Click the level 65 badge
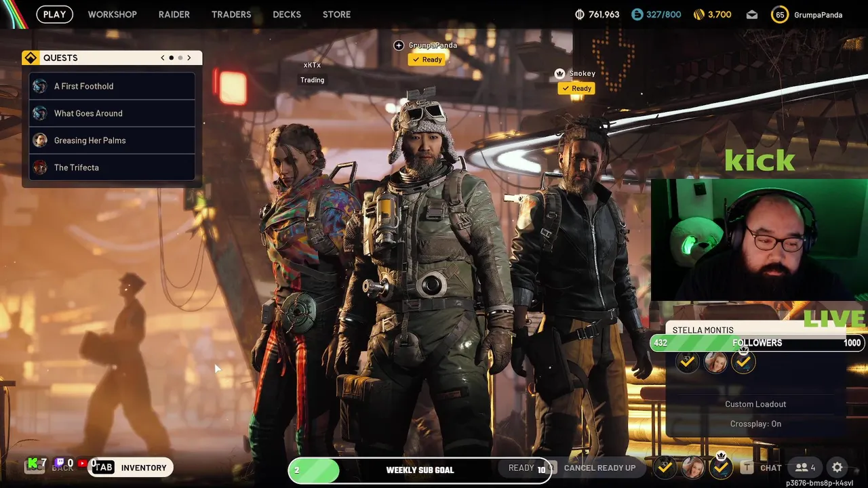 tap(780, 14)
